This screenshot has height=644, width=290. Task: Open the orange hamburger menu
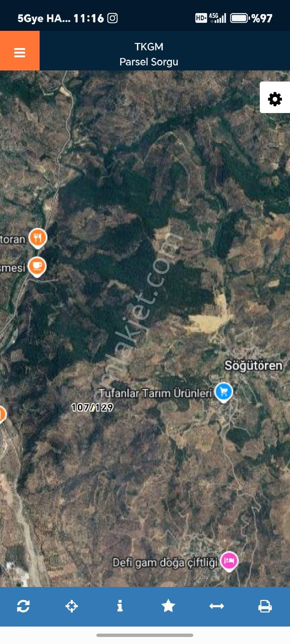20,51
